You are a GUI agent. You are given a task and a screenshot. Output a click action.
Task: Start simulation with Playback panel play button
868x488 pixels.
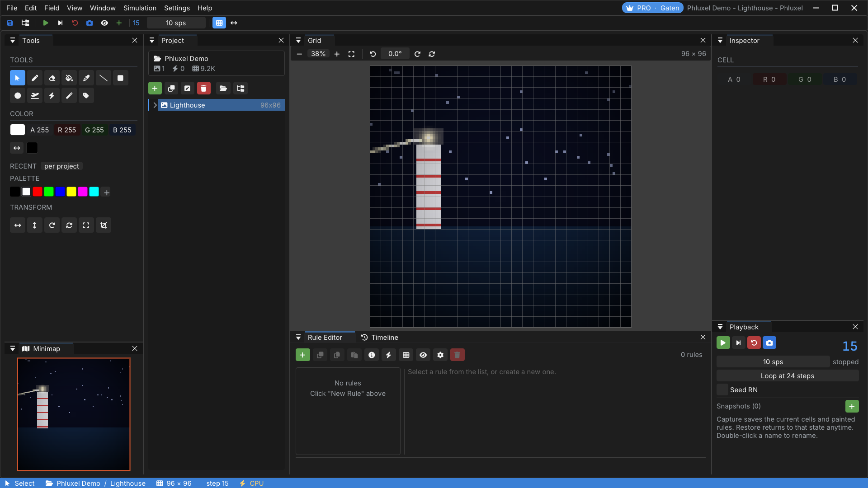723,343
